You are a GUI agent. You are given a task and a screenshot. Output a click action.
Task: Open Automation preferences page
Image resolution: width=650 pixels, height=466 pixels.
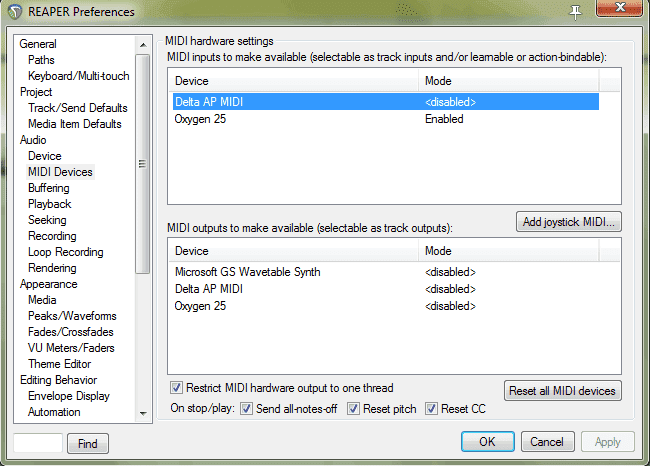(54, 412)
